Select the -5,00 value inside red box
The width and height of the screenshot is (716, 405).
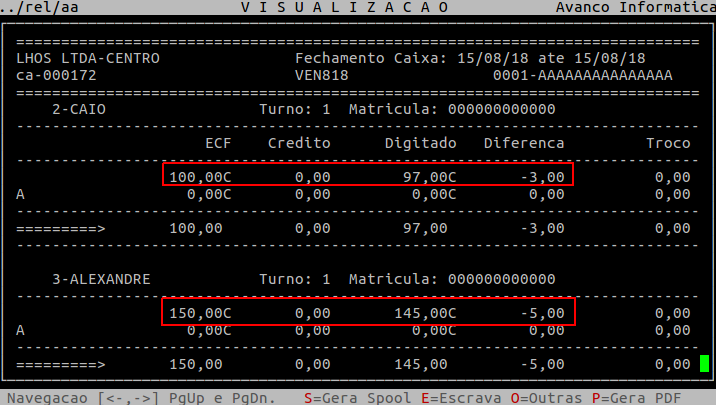coord(546,313)
